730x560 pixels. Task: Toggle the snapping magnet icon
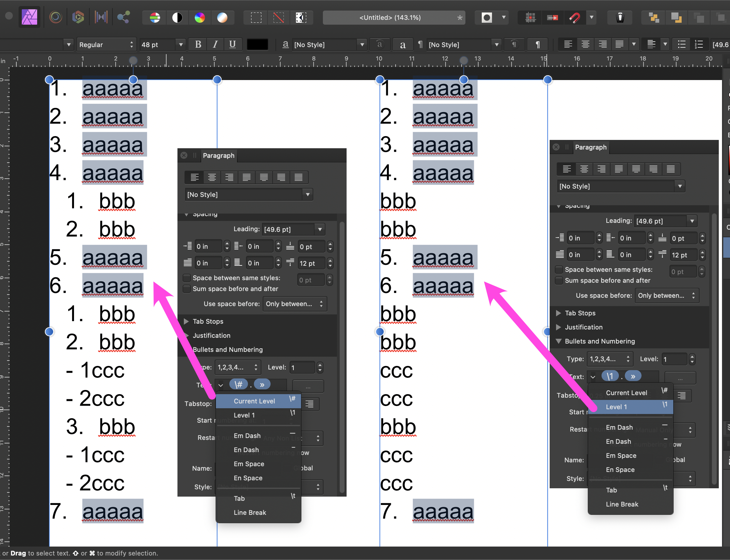point(574,18)
